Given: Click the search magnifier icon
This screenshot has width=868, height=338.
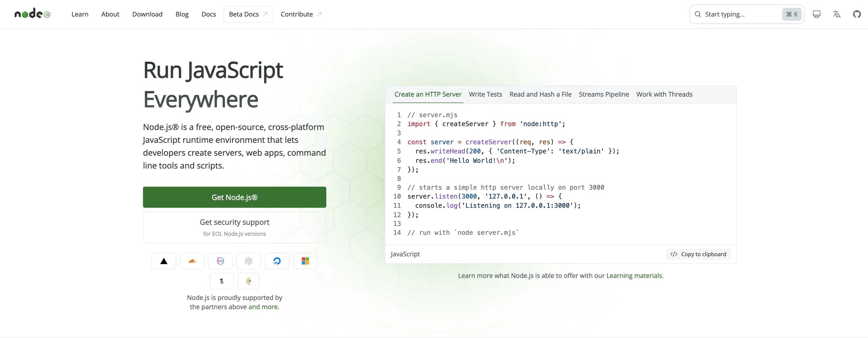Looking at the screenshot, I should (698, 14).
